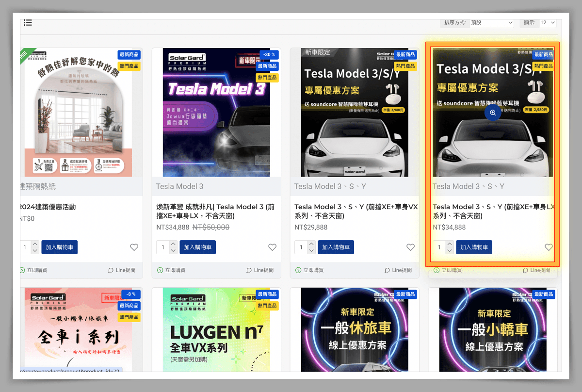Screen dimensions: 582x392
Task: Open the 排序方式 sort dropdown
Action: tap(491, 23)
